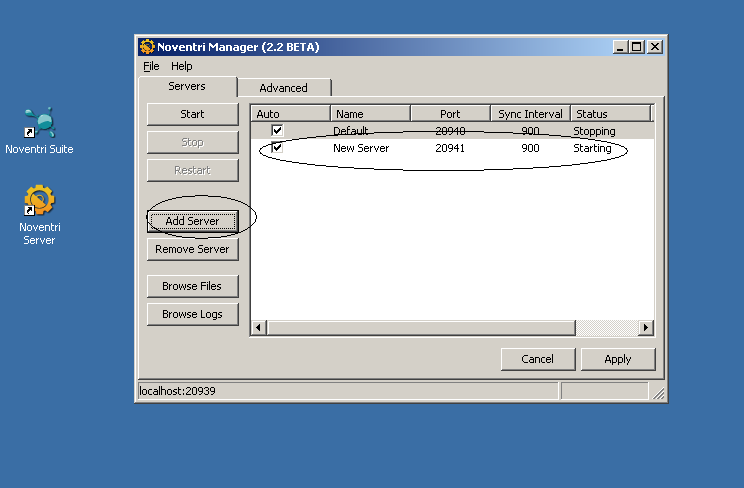Click the localhost:20939 status bar text
This screenshot has height=488, width=744.
coord(177,391)
